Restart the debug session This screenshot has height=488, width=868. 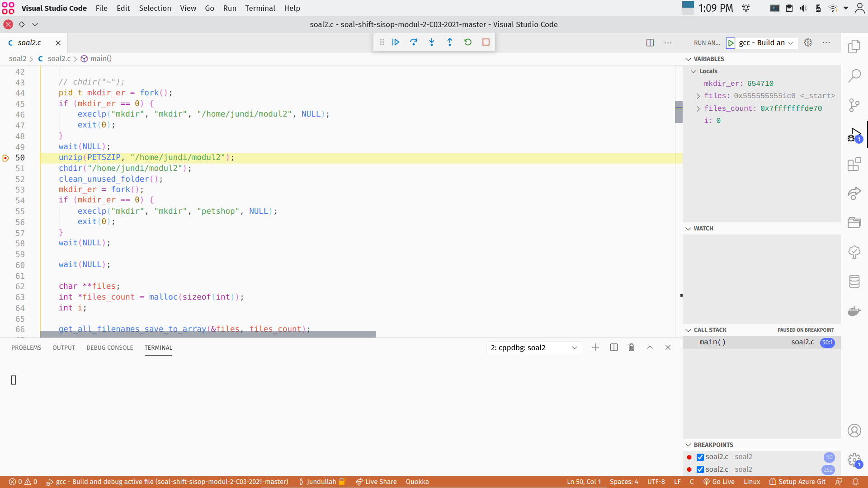click(468, 42)
